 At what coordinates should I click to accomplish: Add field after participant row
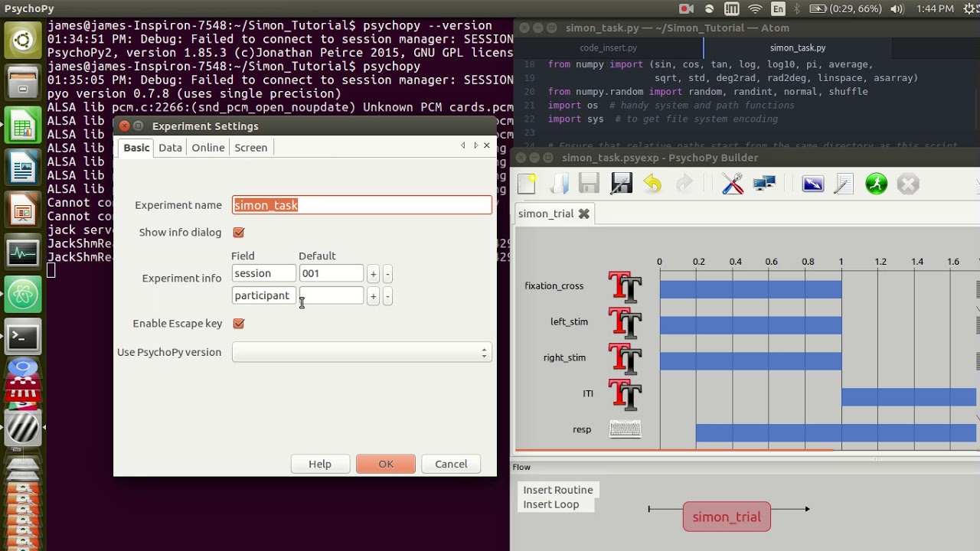pyautogui.click(x=373, y=296)
